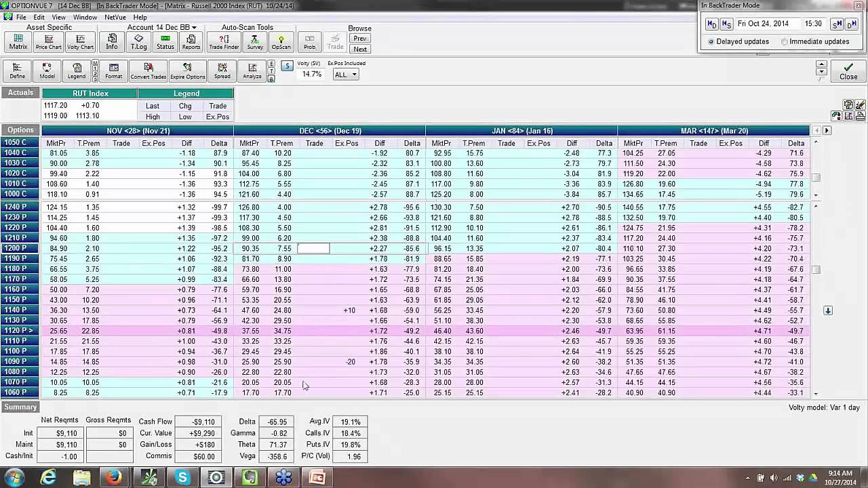Select the 1120 P > option row label
The image size is (868, 488).
pos(20,331)
